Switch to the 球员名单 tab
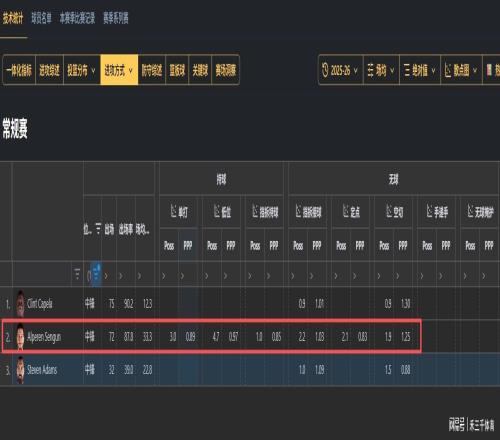500x440 pixels. pos(41,18)
